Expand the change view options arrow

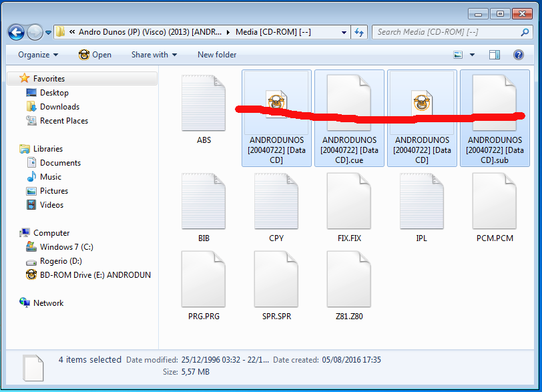[473, 55]
